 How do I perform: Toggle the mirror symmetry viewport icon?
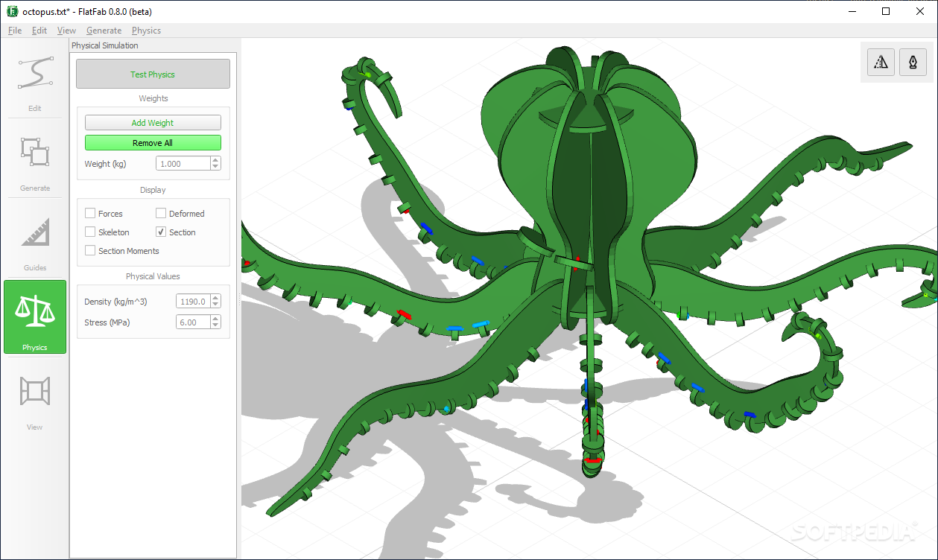[881, 63]
